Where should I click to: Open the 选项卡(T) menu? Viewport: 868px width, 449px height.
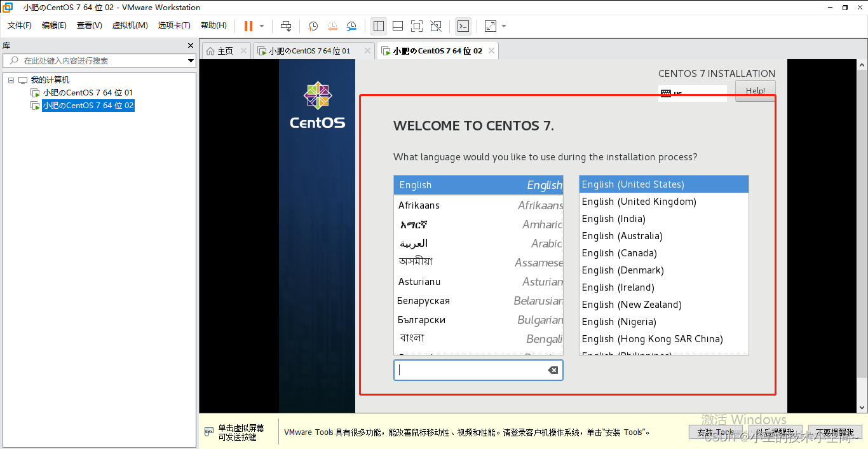[174, 25]
